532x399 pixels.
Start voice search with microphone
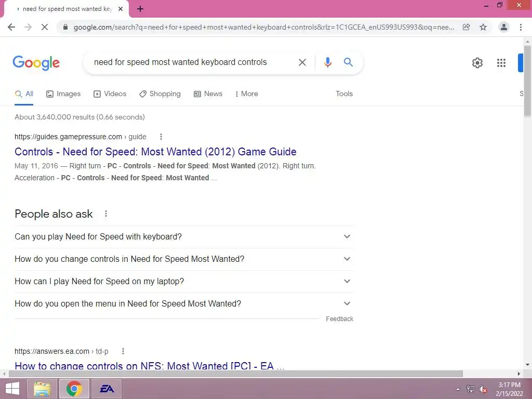click(327, 62)
